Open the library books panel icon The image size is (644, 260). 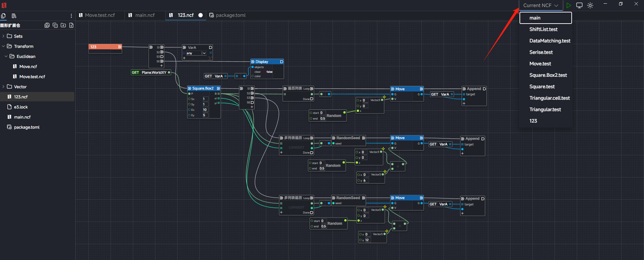(x=14, y=16)
